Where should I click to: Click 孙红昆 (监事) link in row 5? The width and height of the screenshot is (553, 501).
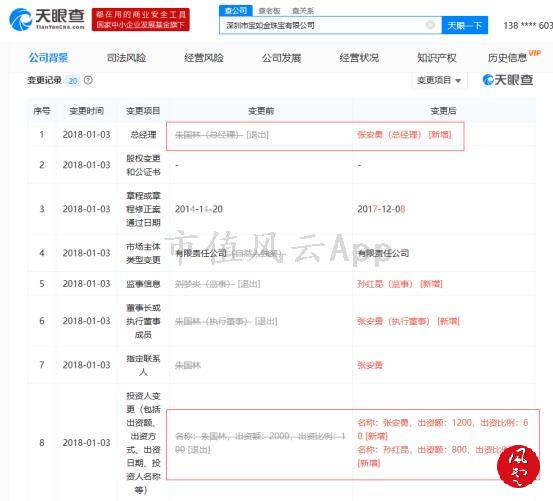coord(385,284)
